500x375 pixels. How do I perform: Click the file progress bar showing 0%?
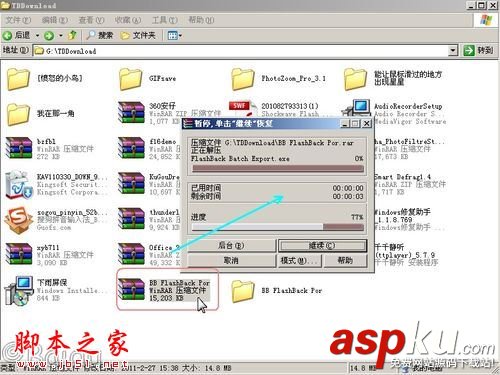pyautogui.click(x=278, y=169)
